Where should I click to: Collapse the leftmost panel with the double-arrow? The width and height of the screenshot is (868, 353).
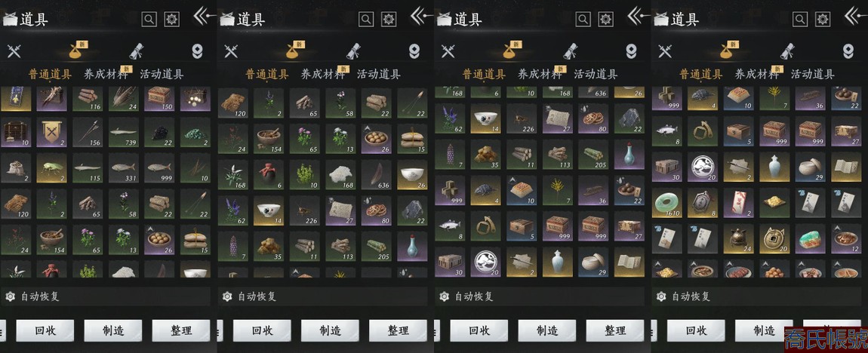(204, 16)
